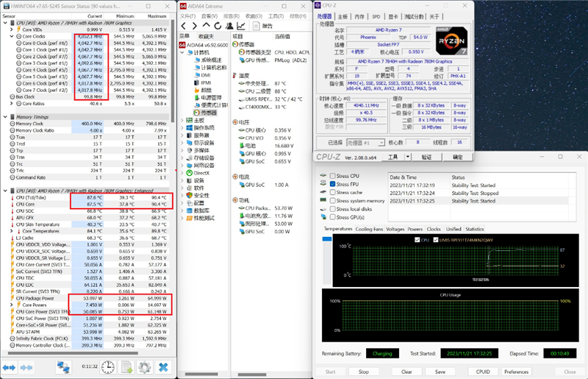Click CPU-Z 验证 button
This screenshot has height=379, width=588.
(426, 157)
